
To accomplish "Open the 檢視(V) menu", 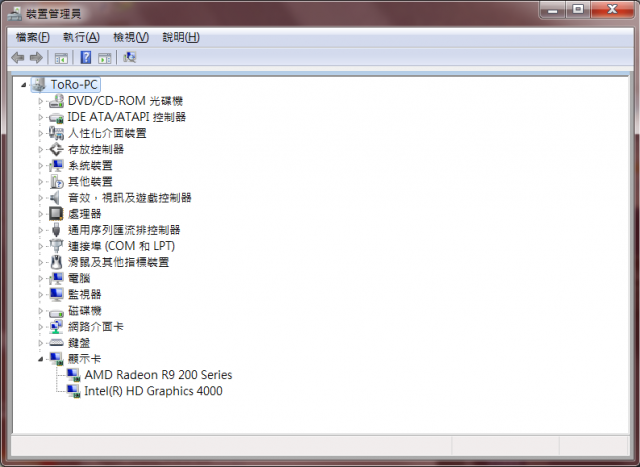I will coord(131,38).
